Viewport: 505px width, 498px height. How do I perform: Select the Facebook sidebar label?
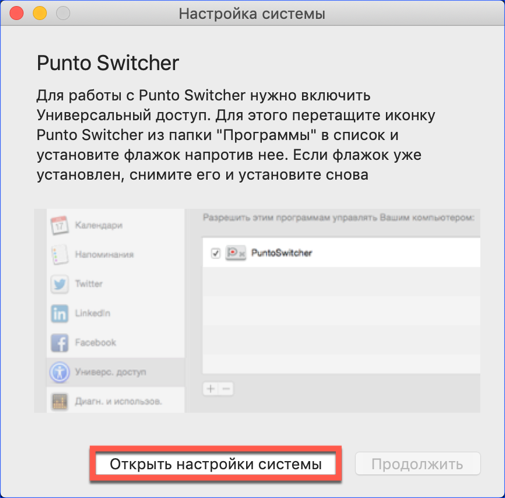(96, 342)
